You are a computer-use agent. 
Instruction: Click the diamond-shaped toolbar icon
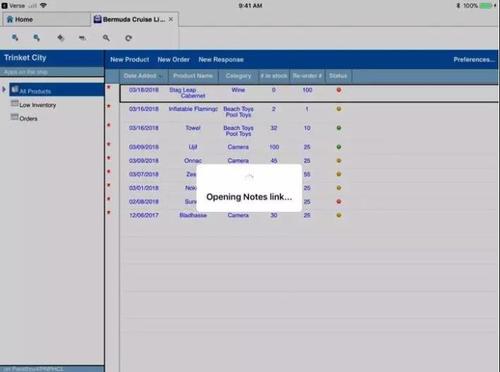pyautogui.click(x=60, y=38)
